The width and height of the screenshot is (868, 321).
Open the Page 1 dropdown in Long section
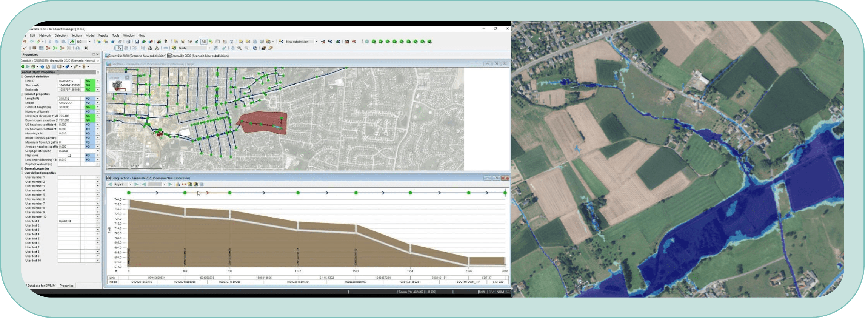(131, 184)
